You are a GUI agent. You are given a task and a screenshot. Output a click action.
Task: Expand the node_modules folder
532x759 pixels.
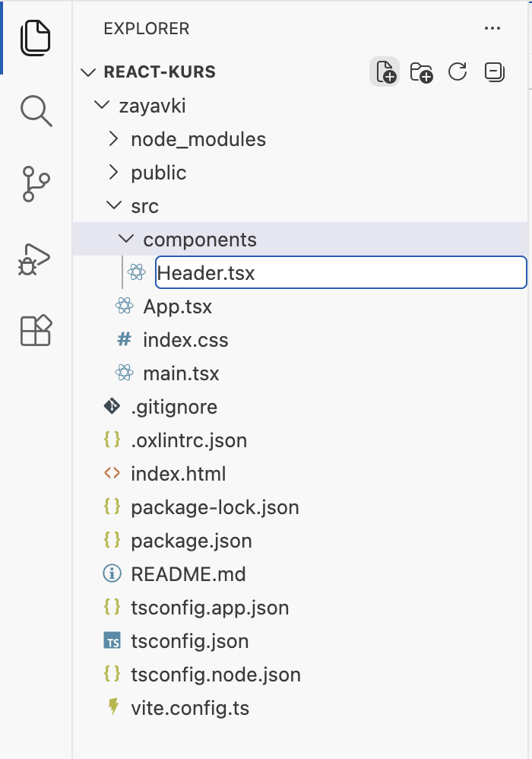pos(114,139)
